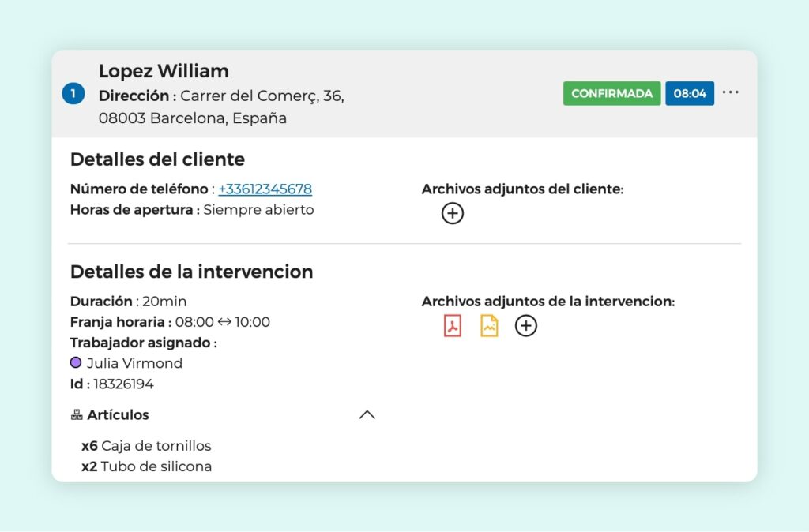
Task: Select the line x6 Caja de tornillos
Action: 146,445
